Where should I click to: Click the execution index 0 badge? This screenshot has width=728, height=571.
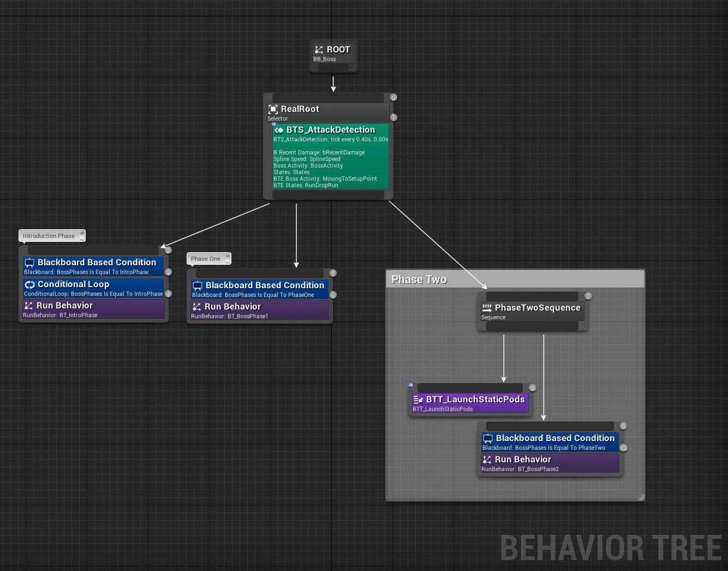point(393,97)
